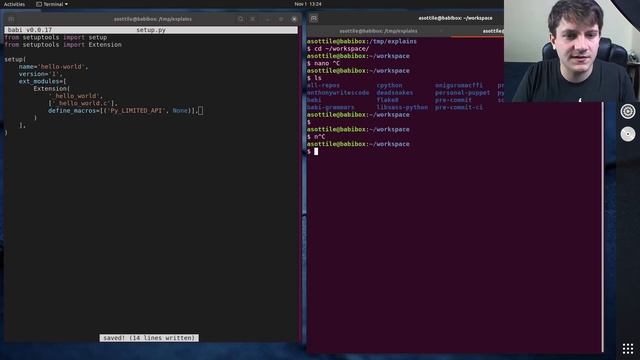Click 'cpython' in the ls output

click(x=389, y=85)
